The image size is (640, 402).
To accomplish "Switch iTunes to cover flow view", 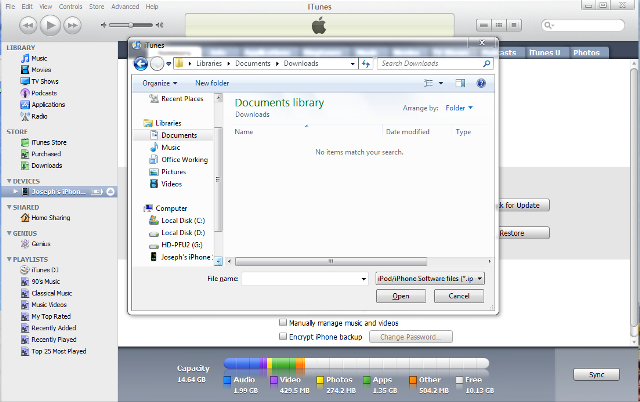I will [514, 25].
